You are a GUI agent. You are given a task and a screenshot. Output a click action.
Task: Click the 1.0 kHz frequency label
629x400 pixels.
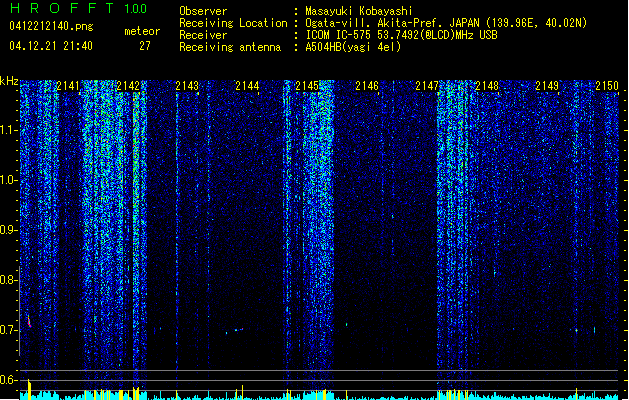point(9,180)
